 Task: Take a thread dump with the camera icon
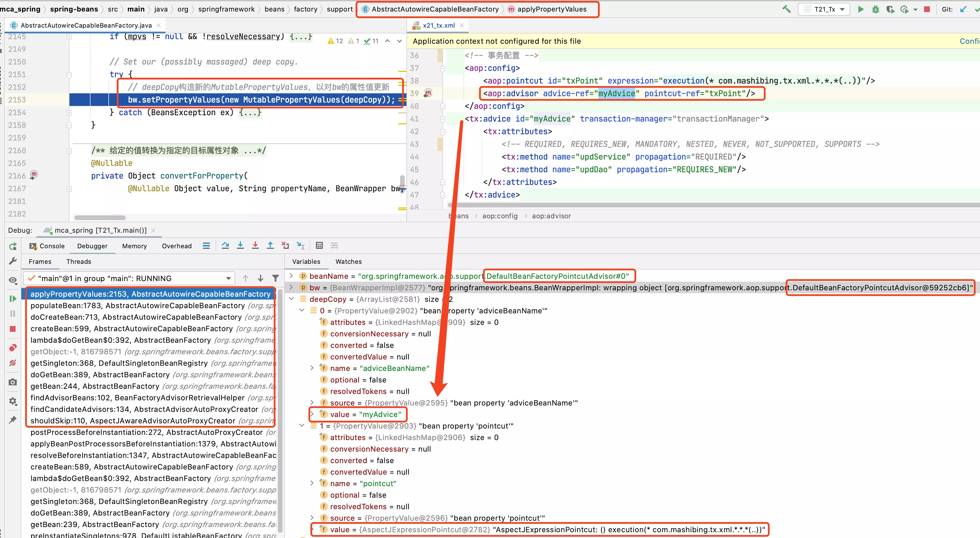pos(13,382)
